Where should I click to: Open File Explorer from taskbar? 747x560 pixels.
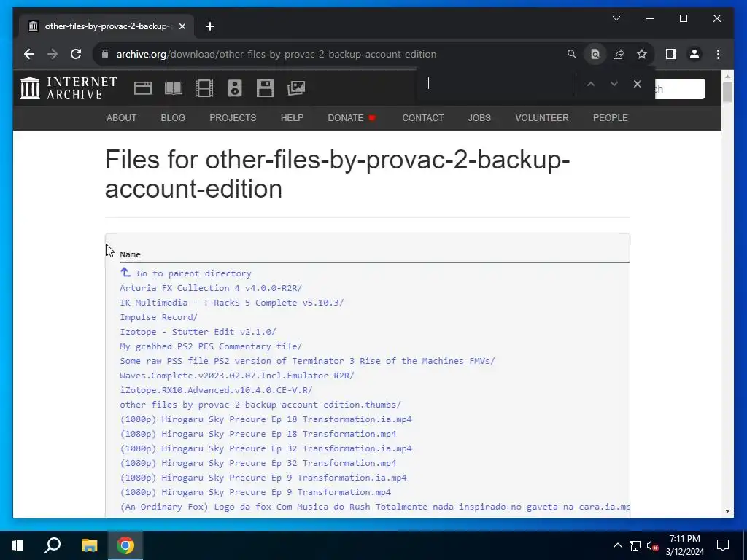[x=89, y=545]
